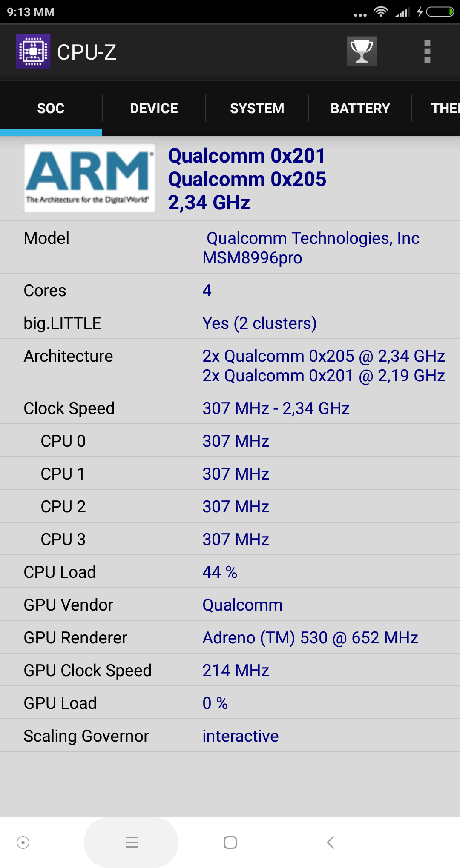The image size is (460, 868).
Task: Switch to the SYSTEM tab
Action: point(257,108)
